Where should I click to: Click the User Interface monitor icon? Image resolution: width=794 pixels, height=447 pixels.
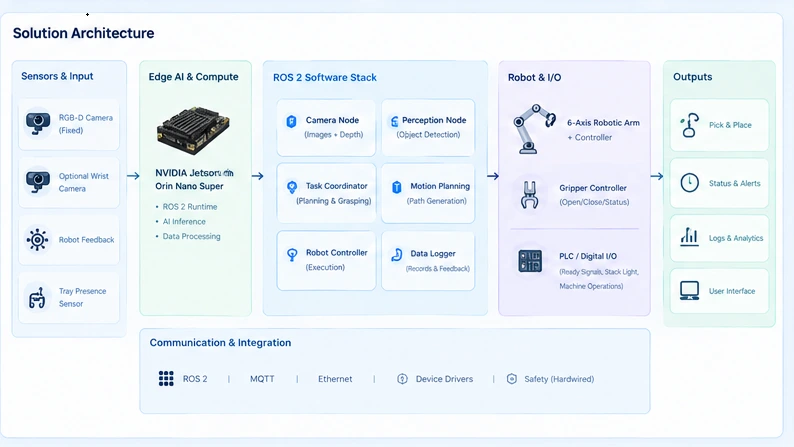tap(689, 291)
